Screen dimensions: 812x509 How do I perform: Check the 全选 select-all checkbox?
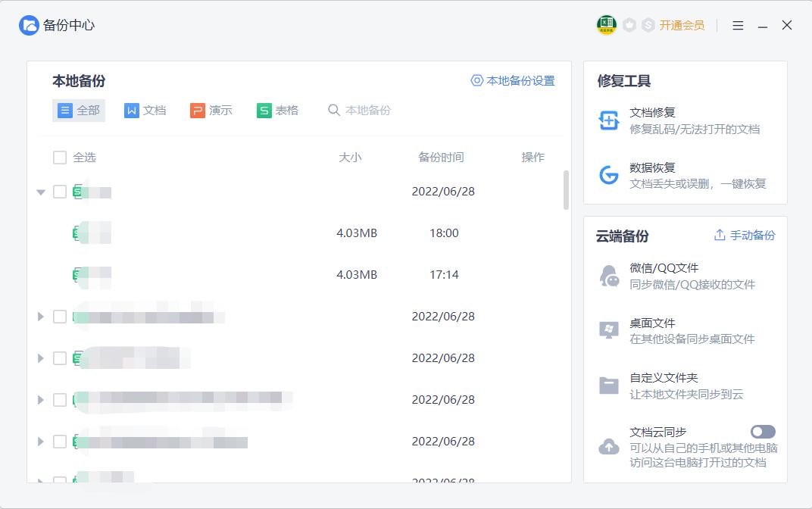pyautogui.click(x=59, y=157)
